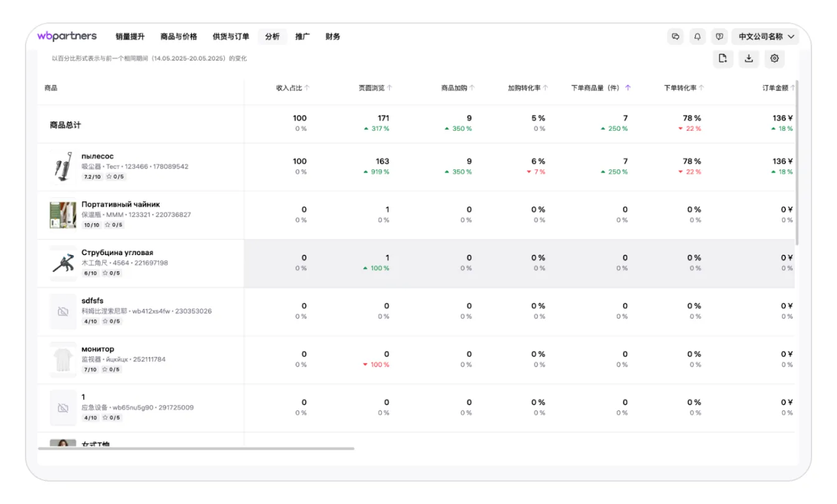The image size is (837, 504).
Task: Expand the 中文公司名称 company dropdown
Action: point(766,37)
